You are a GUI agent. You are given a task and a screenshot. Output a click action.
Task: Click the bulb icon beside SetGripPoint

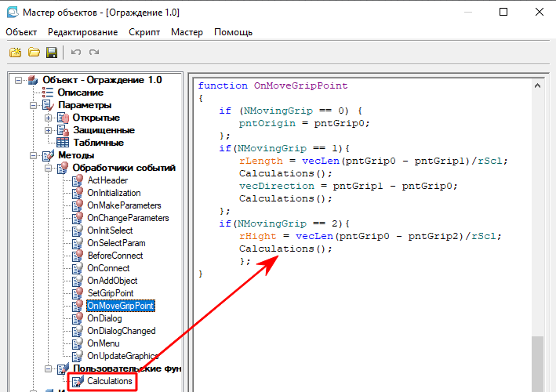click(78, 293)
